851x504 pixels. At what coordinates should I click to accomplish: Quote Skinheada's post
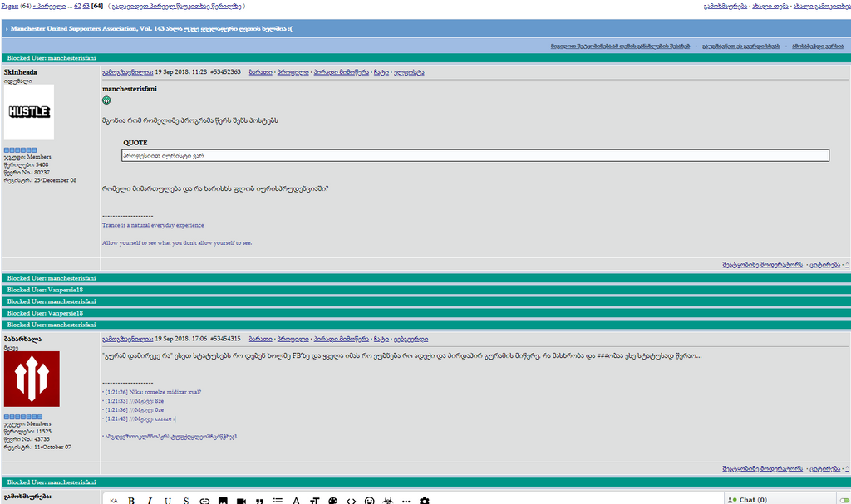click(x=824, y=265)
